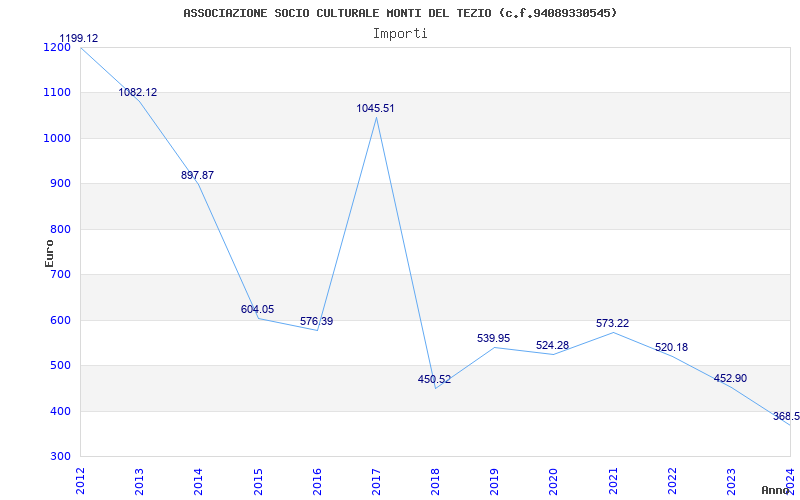
Task: Select the 1199.12 data label
Action: [x=79, y=38]
